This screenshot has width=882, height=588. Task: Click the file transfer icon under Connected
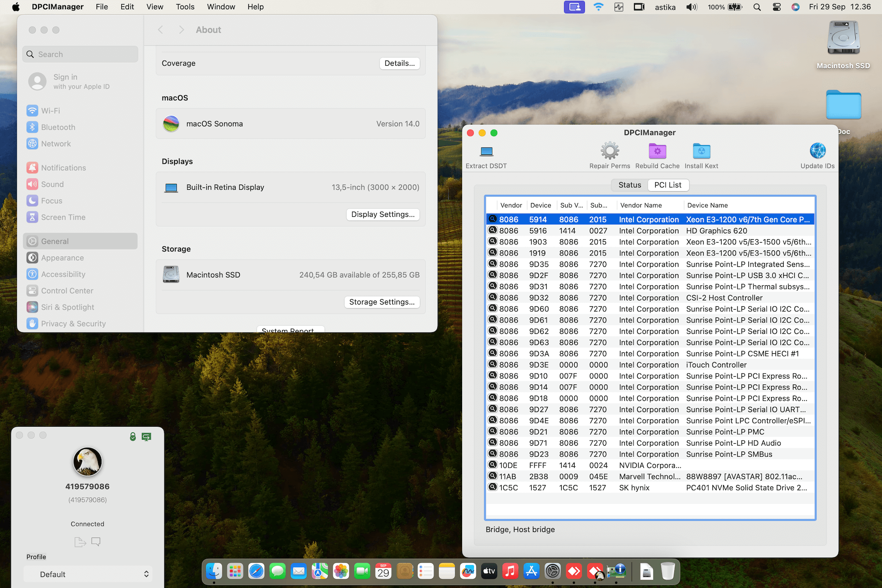coord(80,542)
